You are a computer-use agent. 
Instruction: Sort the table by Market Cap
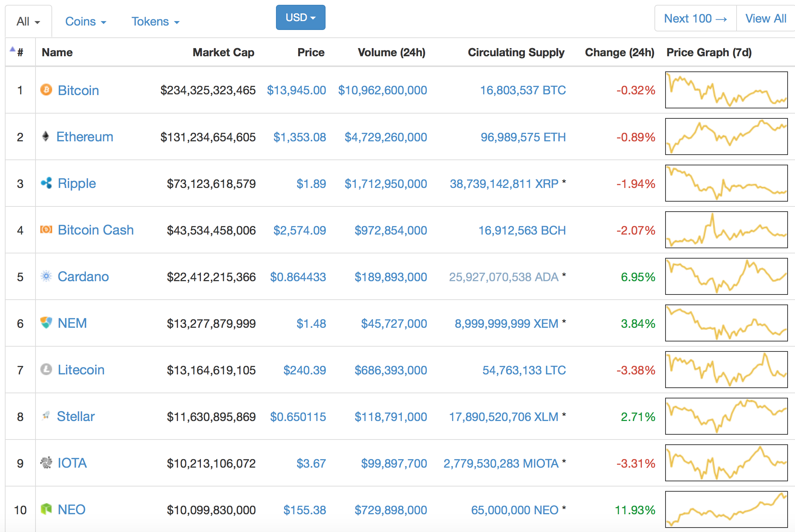tap(223, 52)
